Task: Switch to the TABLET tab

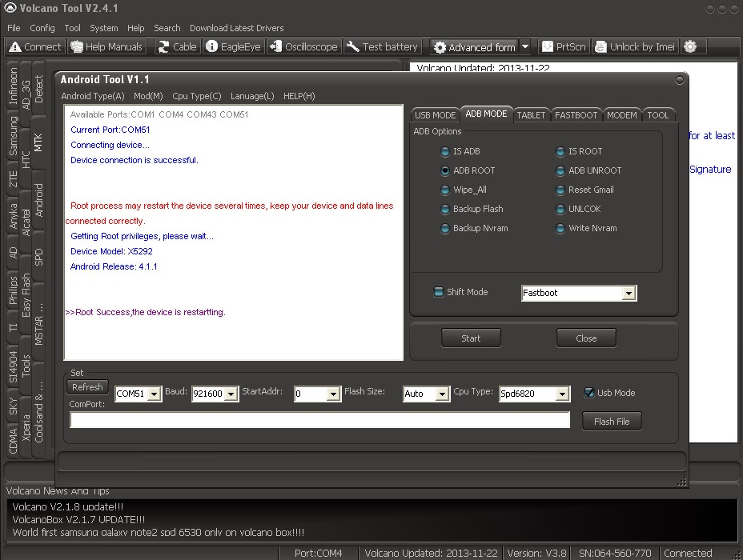Action: point(531,115)
